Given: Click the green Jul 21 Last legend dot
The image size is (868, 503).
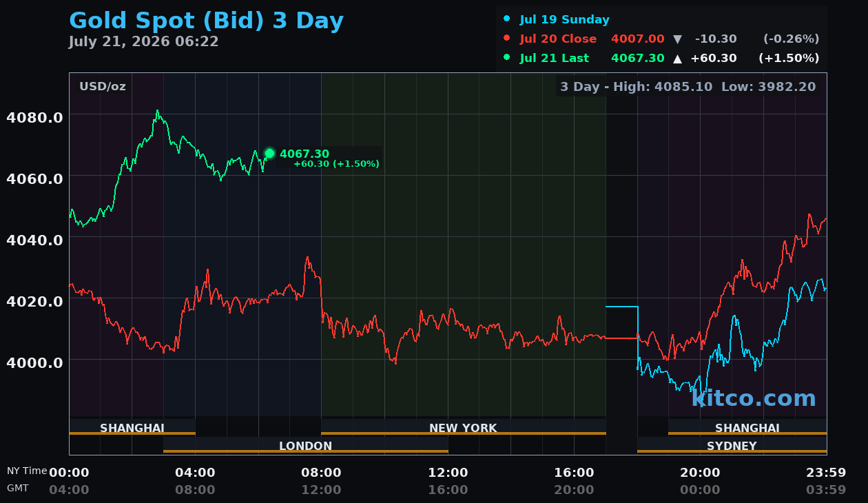Looking at the screenshot, I should [507, 58].
